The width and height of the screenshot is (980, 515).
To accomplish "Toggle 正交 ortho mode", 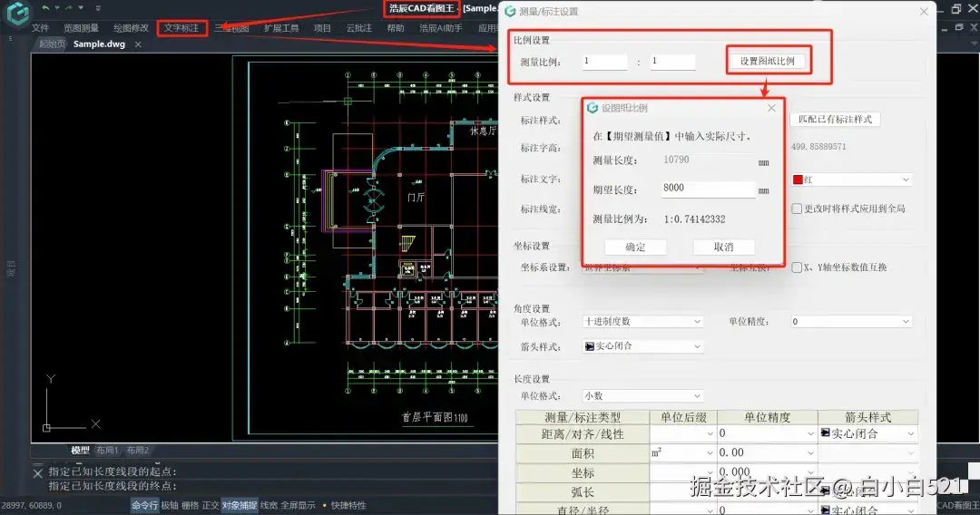I will (x=211, y=506).
